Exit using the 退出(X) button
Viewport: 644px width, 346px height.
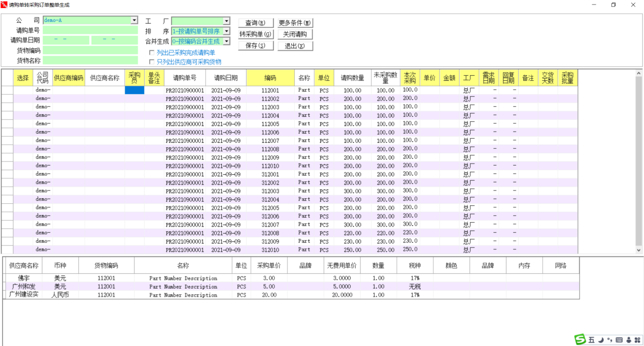tap(295, 46)
